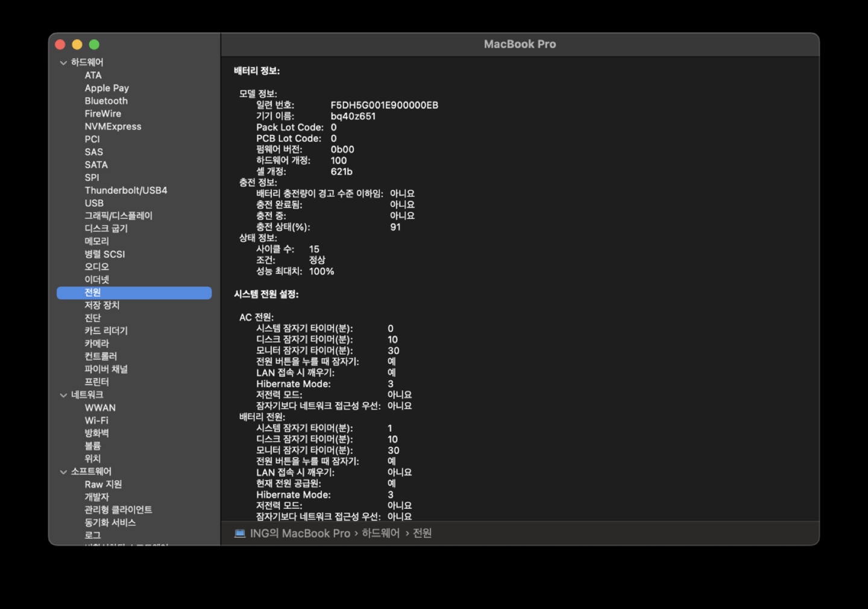Select 컨트롤러 in the sidebar
The height and width of the screenshot is (609, 868).
click(x=101, y=356)
